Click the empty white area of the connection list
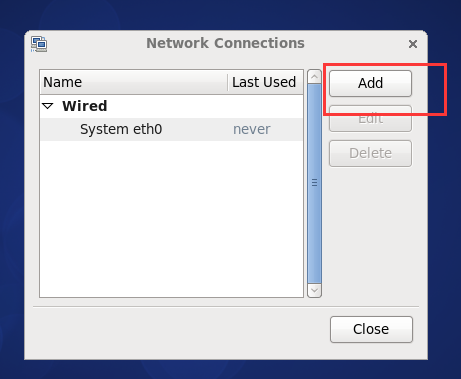The image size is (461, 379). pos(171,218)
